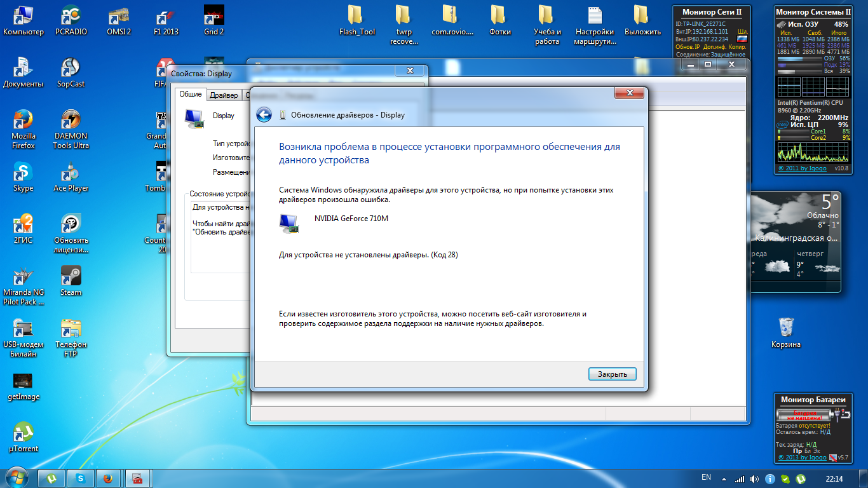Open the Документы desktop icon

coord(24,72)
